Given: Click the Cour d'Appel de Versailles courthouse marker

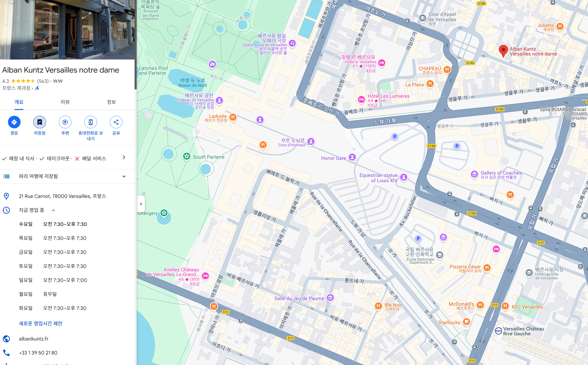Looking at the screenshot, I should click(423, 18).
